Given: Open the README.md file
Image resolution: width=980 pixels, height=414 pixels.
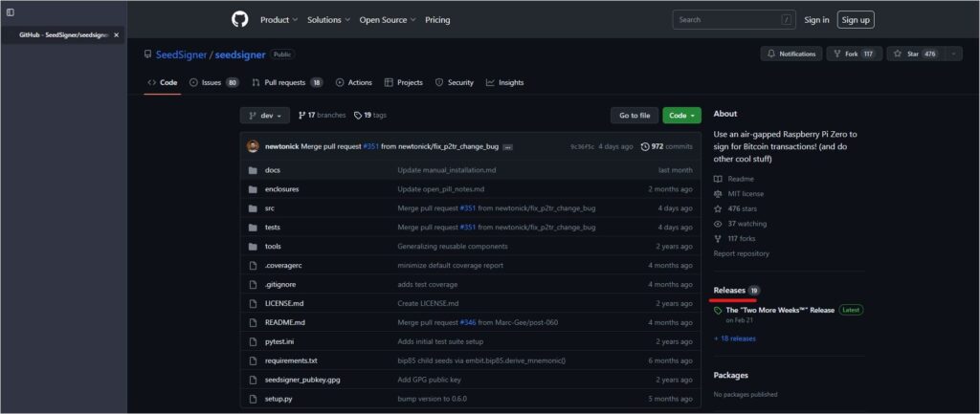Looking at the screenshot, I should tap(285, 322).
